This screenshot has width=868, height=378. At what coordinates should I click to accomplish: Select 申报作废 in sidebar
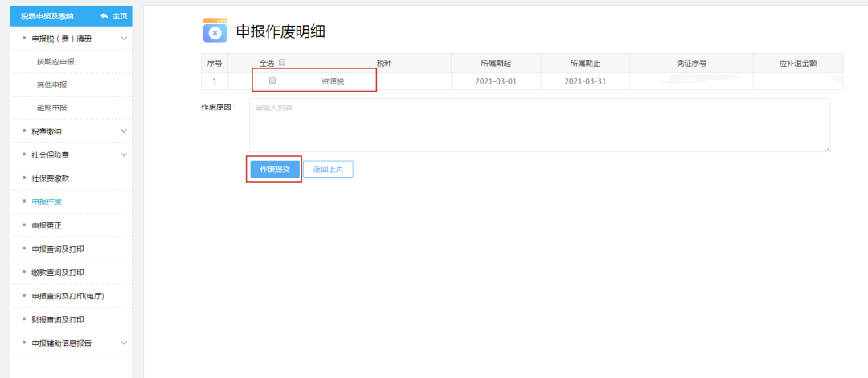click(x=47, y=202)
